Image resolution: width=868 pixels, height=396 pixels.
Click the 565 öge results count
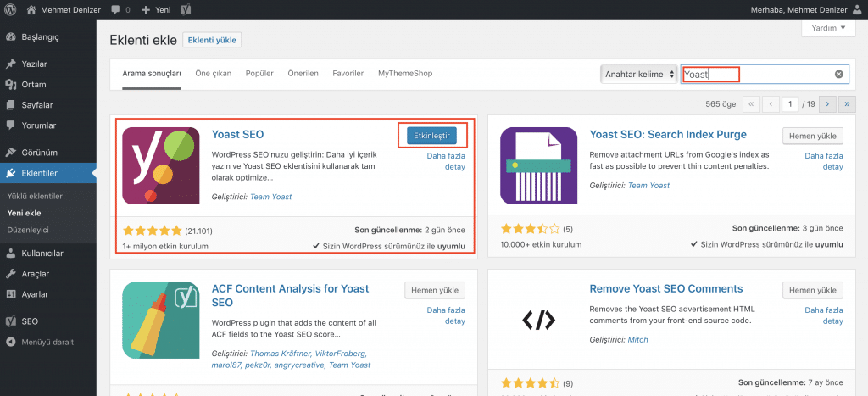click(x=722, y=104)
